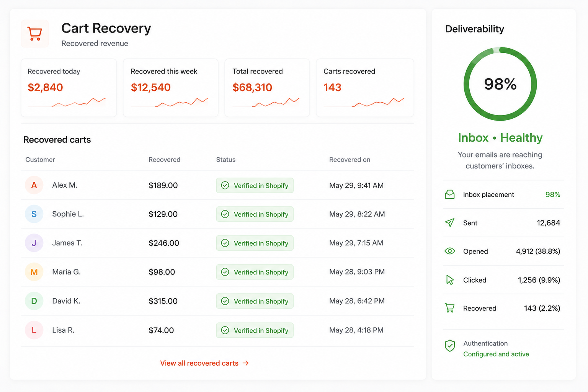588x392 pixels.
Task: Click the Recovered on column header
Action: (x=350, y=160)
